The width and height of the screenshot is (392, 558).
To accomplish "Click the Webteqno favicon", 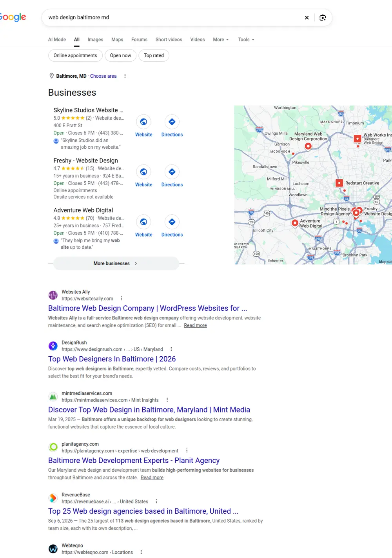I will [53, 549].
